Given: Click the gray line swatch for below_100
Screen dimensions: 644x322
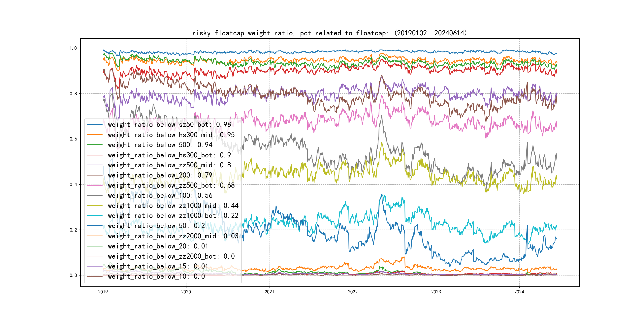Looking at the screenshot, I should (94, 196).
